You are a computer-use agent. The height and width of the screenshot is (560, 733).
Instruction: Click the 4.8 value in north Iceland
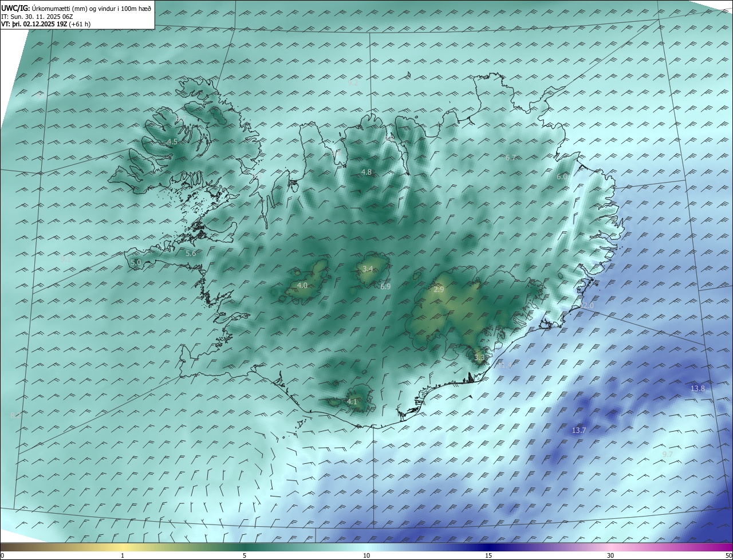[366, 172]
